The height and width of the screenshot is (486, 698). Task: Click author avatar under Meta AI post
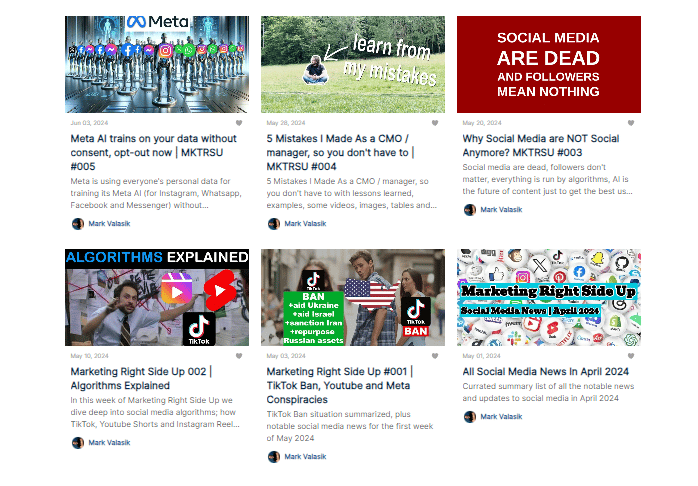78,223
